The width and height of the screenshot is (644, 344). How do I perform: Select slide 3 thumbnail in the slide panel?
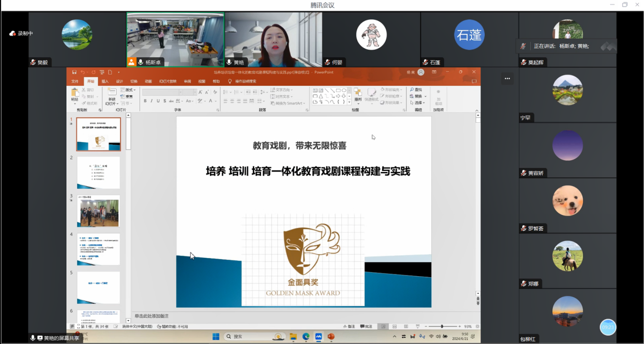99,211
